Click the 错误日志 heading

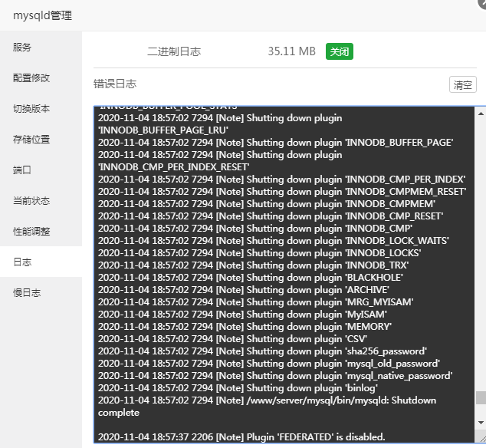tap(115, 84)
